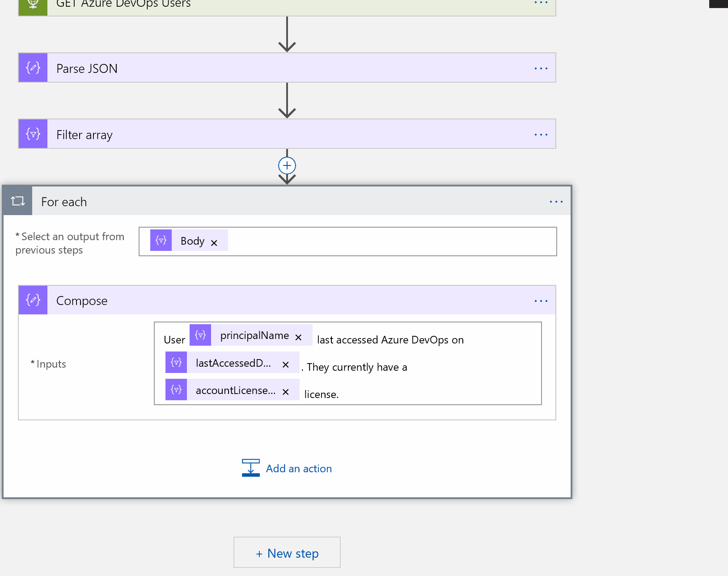Click the For each loop icon

pos(18,201)
